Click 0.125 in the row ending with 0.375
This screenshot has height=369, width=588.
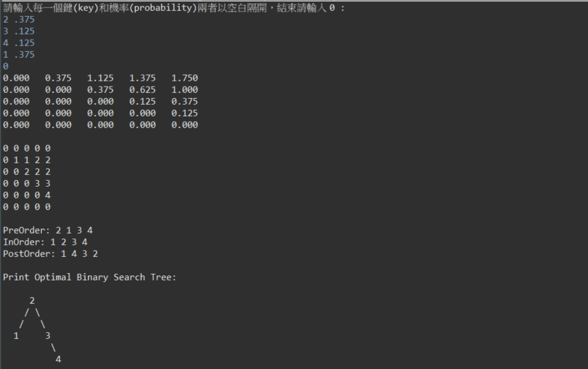coord(143,101)
